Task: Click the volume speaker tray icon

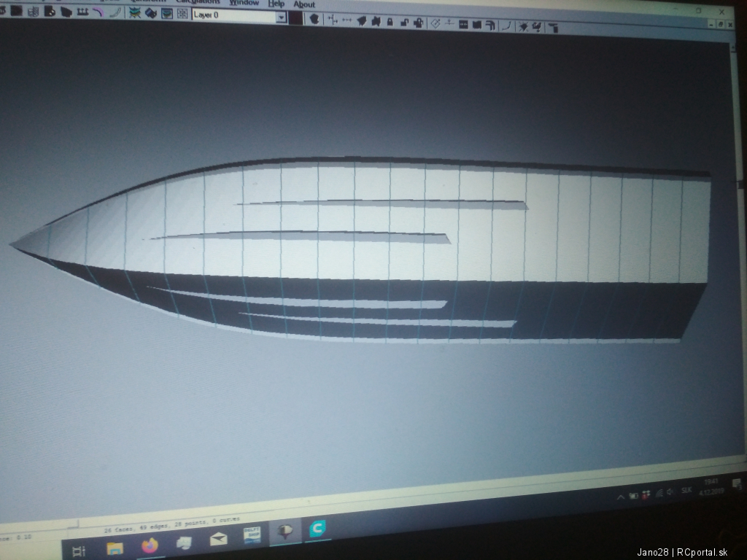Action: (x=670, y=492)
